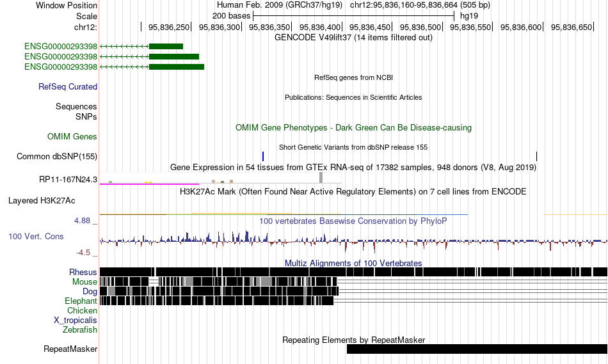Screen dimensions: 608x364
Task: Click the 4.88 PhyloP maximum value
Action: [x=82, y=221]
